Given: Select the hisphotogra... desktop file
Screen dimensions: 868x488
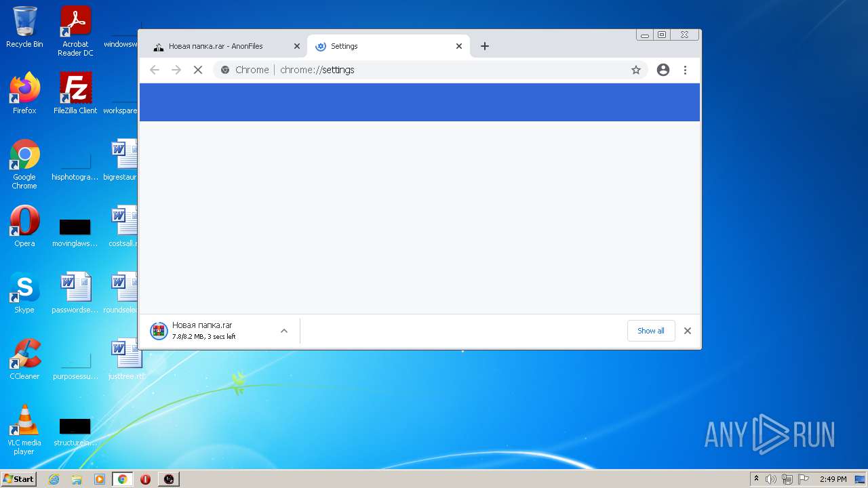Looking at the screenshot, I should [75, 165].
